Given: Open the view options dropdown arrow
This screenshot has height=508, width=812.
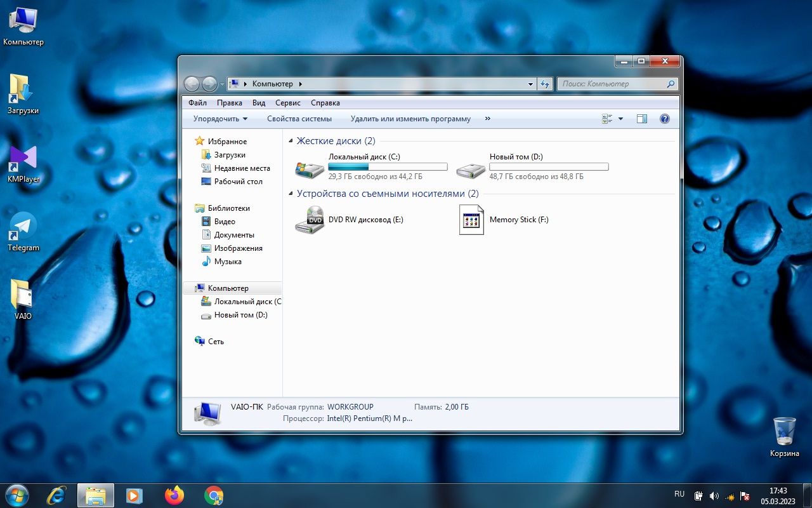Looking at the screenshot, I should pos(620,119).
